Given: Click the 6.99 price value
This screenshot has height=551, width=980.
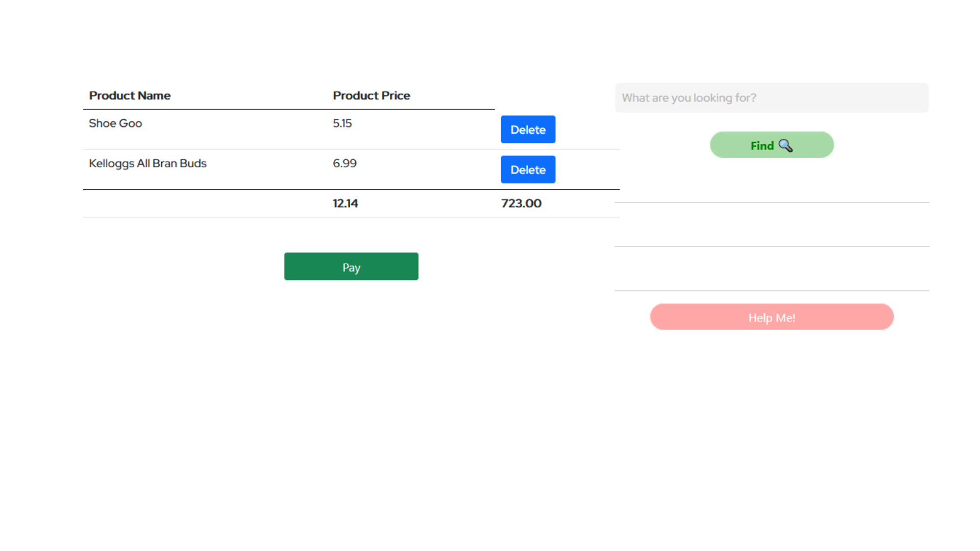Looking at the screenshot, I should 345,164.
